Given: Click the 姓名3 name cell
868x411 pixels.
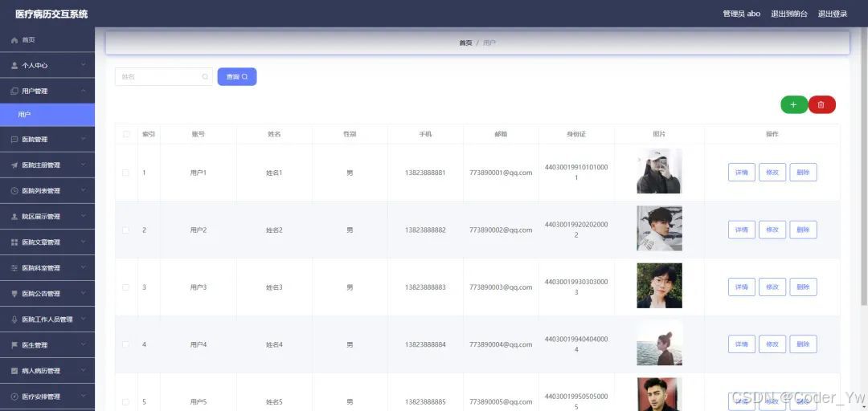Looking at the screenshot, I should (x=274, y=287).
